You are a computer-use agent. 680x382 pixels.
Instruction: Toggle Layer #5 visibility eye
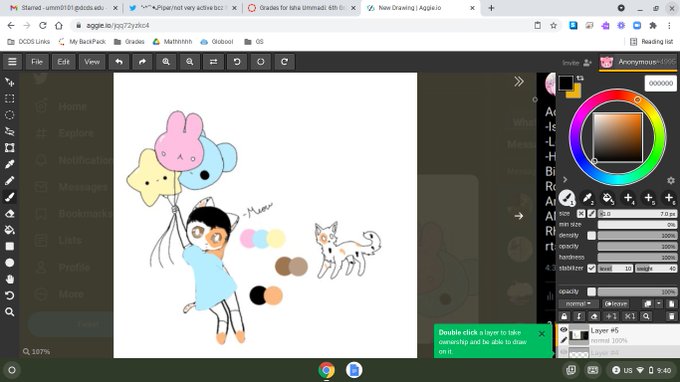pos(563,330)
